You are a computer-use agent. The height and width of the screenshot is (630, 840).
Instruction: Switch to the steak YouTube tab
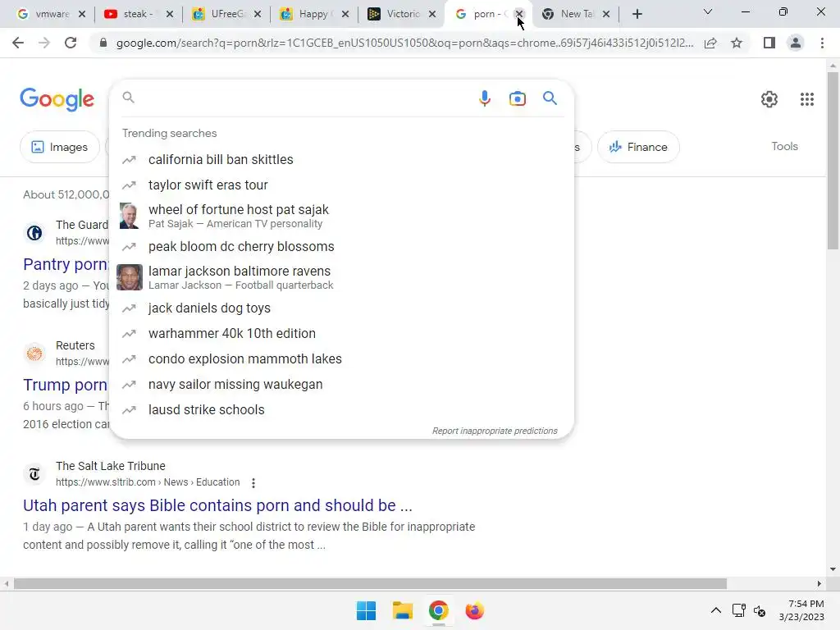click(132, 15)
